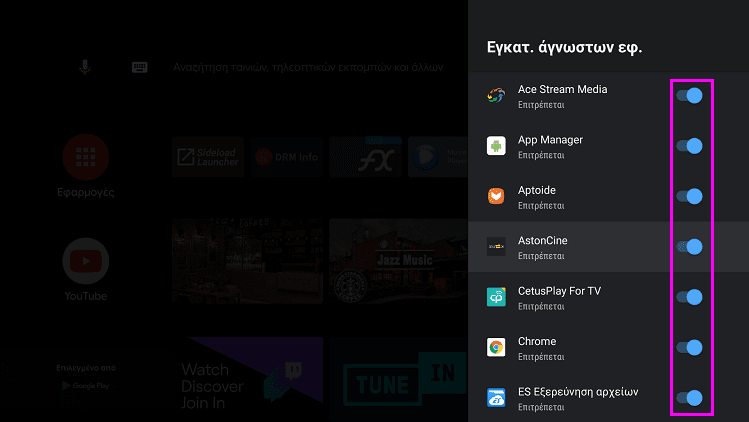Toggle ES Εξερεύνηση αρχείων switch

689,398
